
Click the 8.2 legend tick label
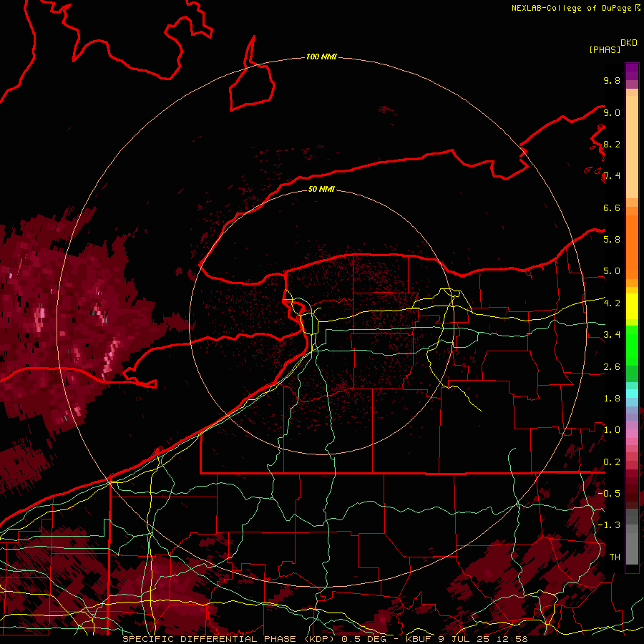tap(612, 144)
